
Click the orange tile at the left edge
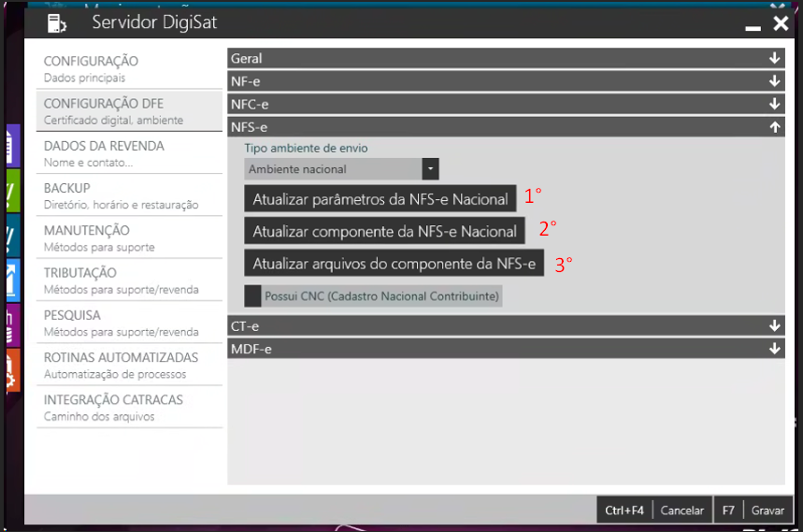[x=11, y=370]
